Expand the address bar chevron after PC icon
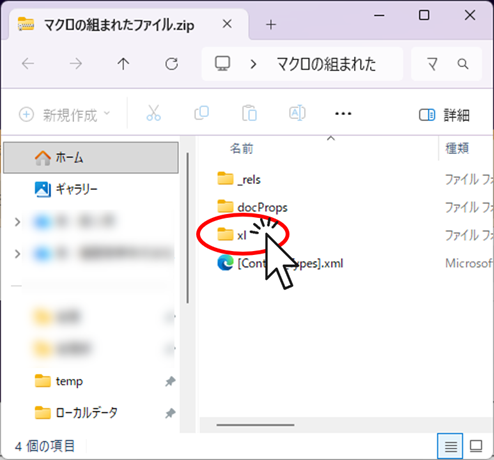Screen dimensions: 494x460 253,64
